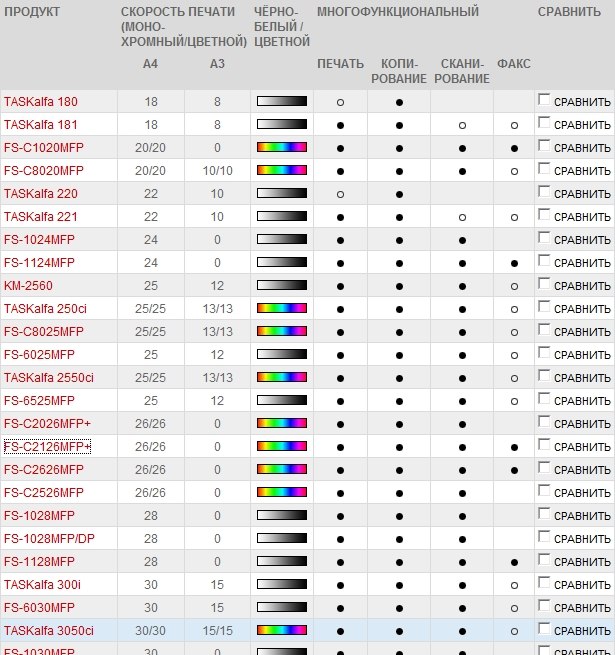Enable compare for TASKalfa 220
This screenshot has width=615, height=655.
coord(544,191)
